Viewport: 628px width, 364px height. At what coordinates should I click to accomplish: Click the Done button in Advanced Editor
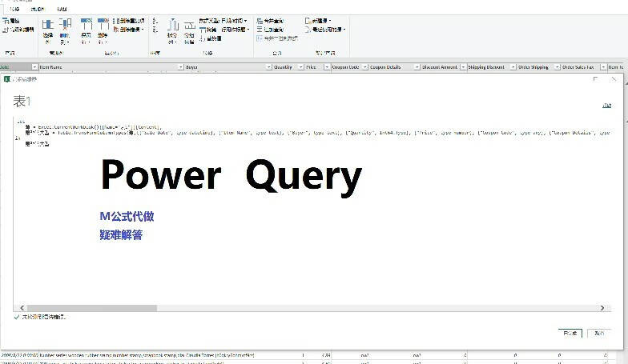[570, 333]
